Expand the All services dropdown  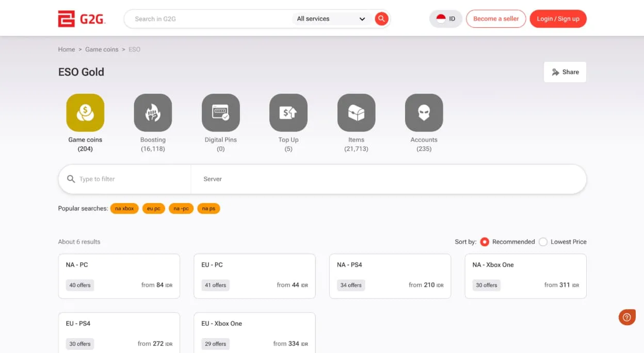331,19
